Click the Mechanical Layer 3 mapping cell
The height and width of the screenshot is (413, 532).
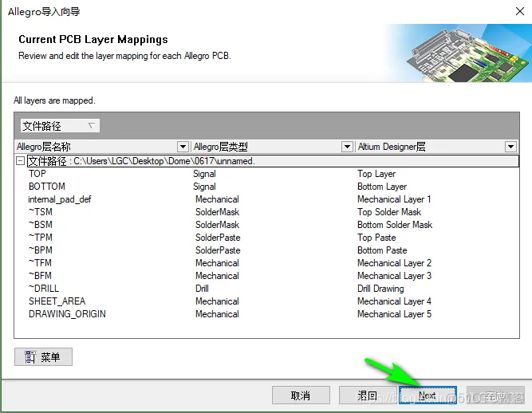click(394, 276)
